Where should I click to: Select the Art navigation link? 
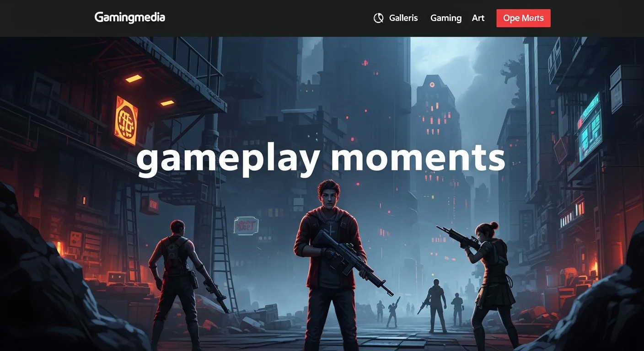pyautogui.click(x=478, y=18)
